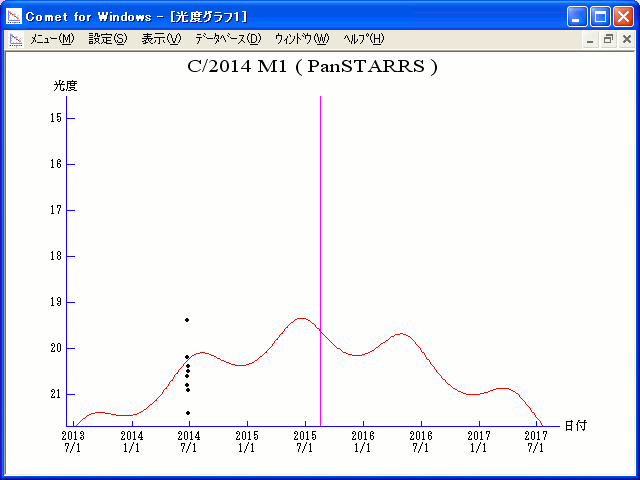640x480 pixels.
Task: Restore the inner graph document window
Action: tap(608, 40)
